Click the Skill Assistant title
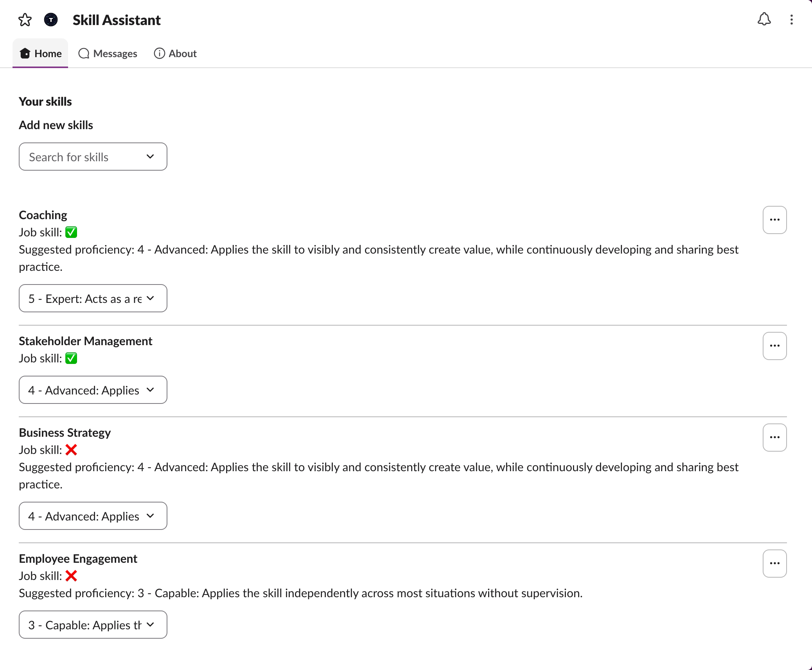Image resolution: width=812 pixels, height=670 pixels. 117,20
